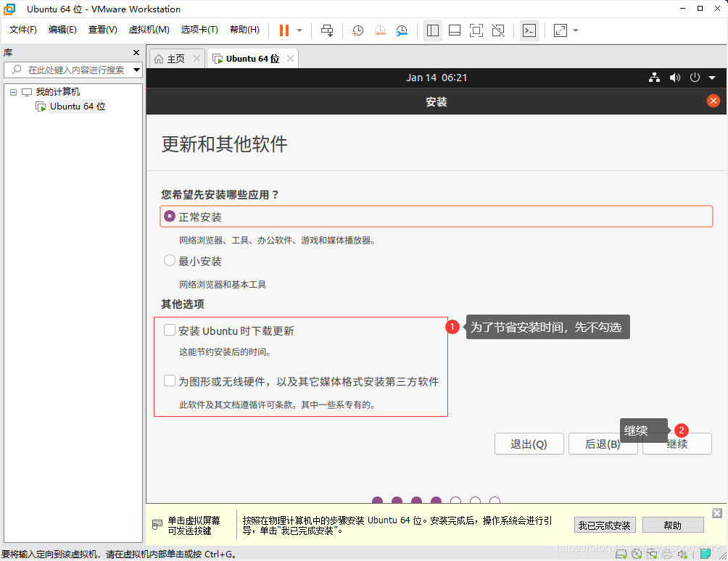Open the power options dropdown beside pause
The height and width of the screenshot is (561, 728).
pos(299,30)
